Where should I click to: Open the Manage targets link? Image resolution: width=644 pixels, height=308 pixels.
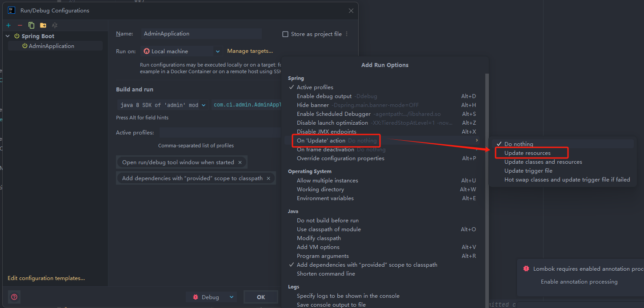pos(250,51)
